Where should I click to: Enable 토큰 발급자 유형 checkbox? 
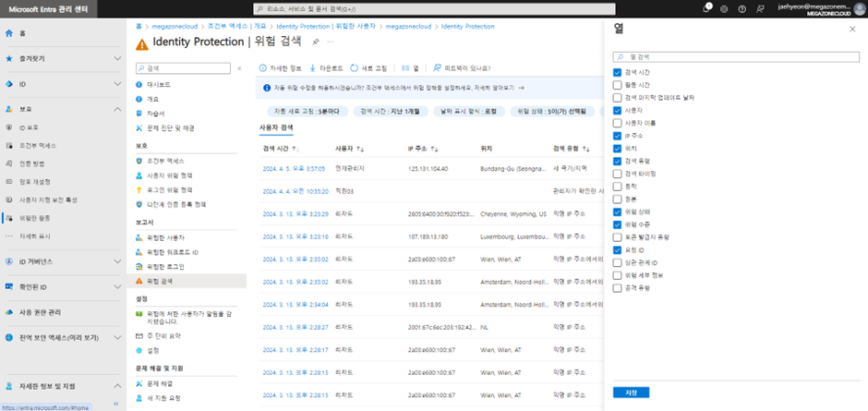(617, 237)
